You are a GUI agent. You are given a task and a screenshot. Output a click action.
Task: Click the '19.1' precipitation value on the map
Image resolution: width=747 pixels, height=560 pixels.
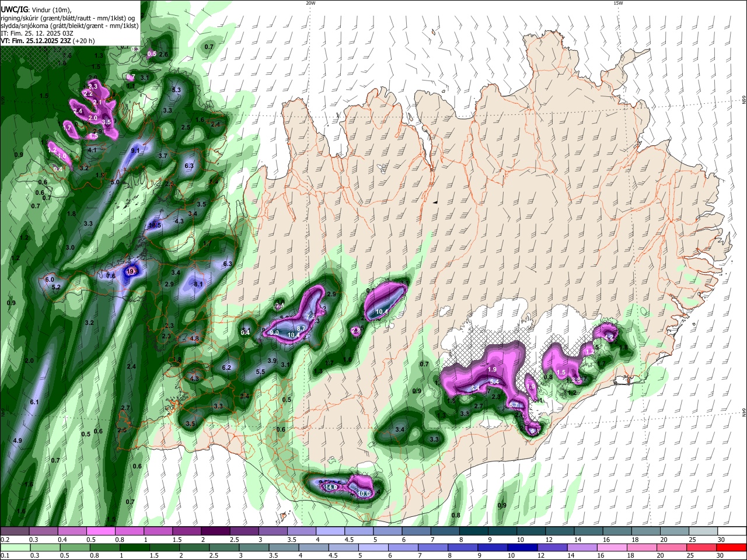pos(132,271)
